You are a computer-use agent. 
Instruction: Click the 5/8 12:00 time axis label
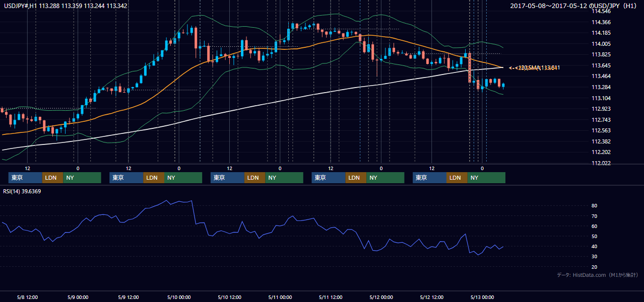click(28, 297)
